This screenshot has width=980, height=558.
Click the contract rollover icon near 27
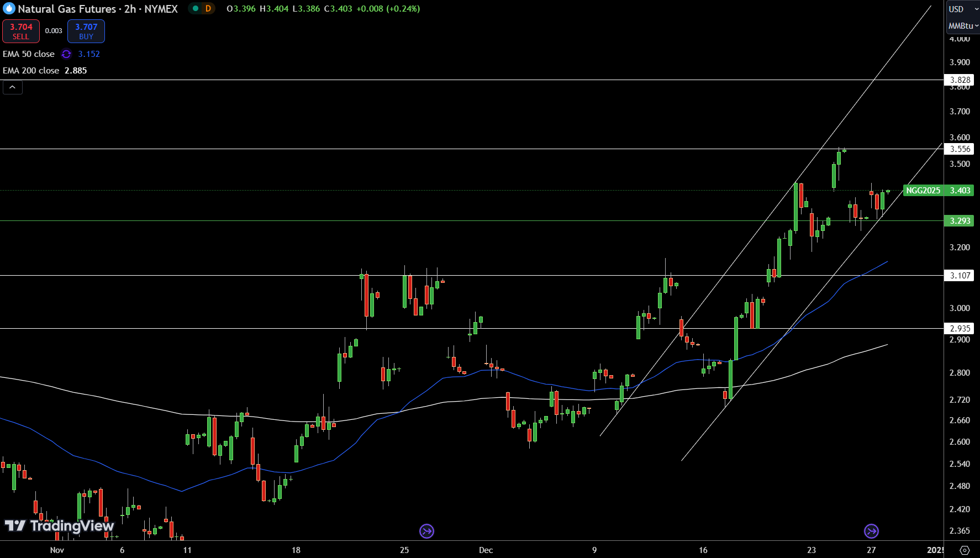(x=871, y=531)
